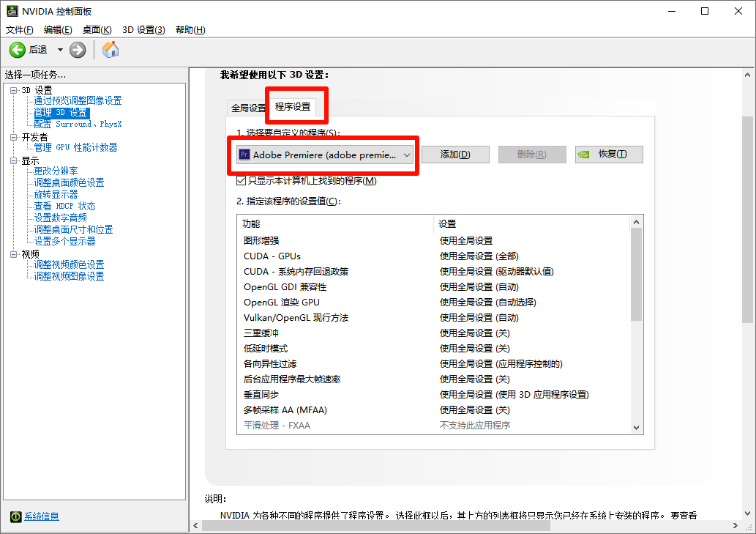Viewport: 756px width, 534px height.
Task: Click the 删除(R) button
Action: [x=532, y=155]
